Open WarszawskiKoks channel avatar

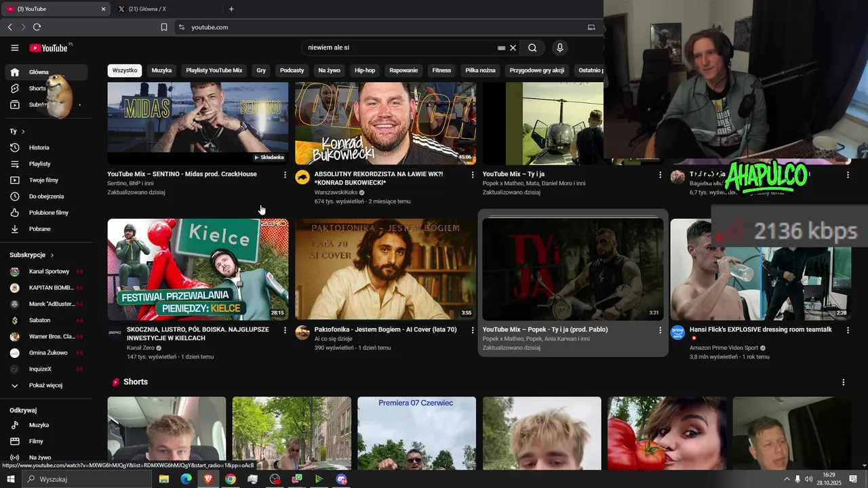[302, 178]
